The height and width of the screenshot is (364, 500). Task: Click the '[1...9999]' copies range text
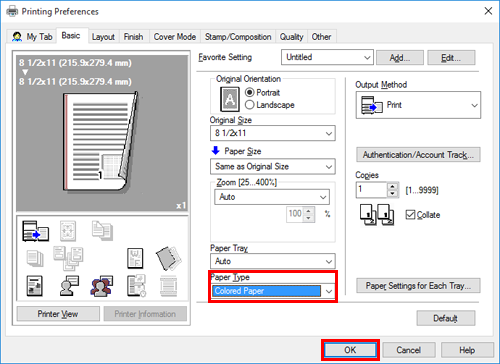[x=422, y=190]
